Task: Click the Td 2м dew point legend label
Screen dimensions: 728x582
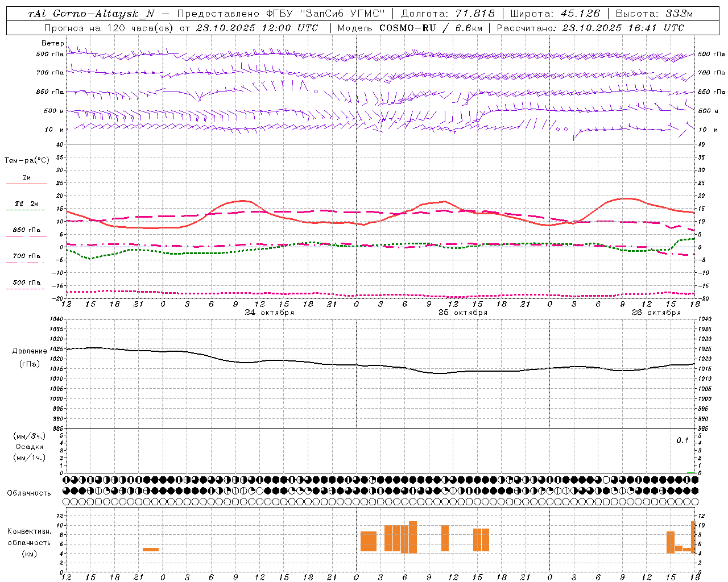Action: [27, 203]
